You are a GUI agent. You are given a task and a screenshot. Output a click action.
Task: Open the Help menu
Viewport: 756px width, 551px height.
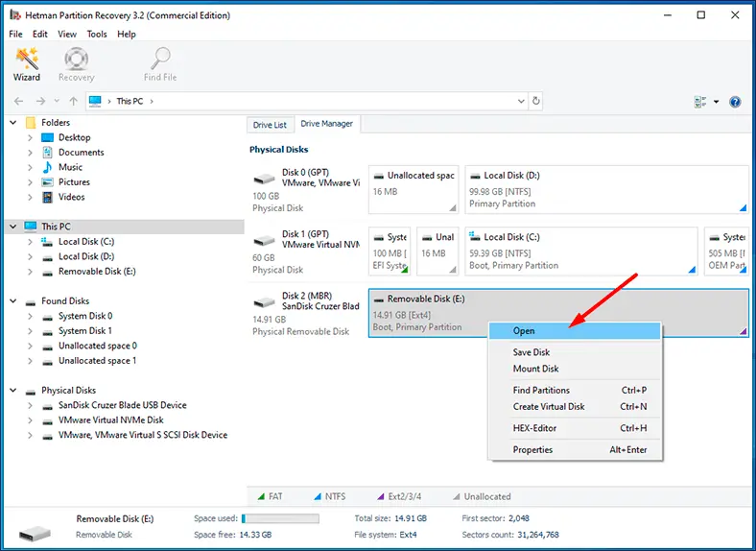coord(127,35)
